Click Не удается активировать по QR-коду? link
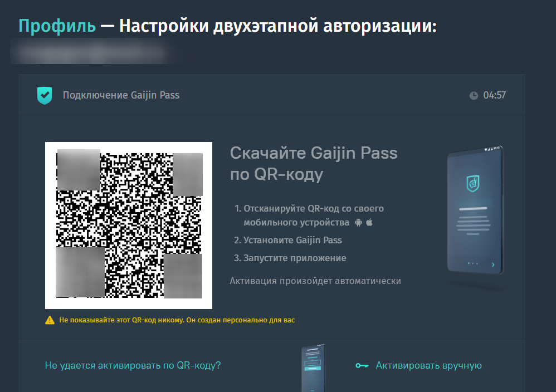The height and width of the screenshot is (392, 556). [133, 365]
